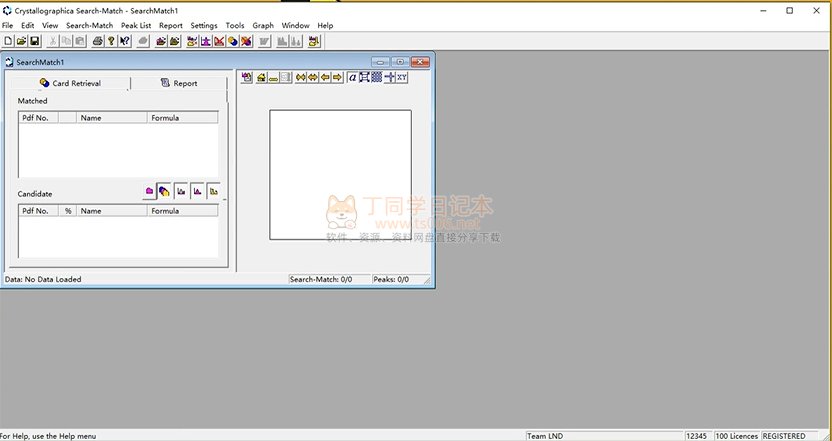Save using the floppy disk icon

click(34, 41)
